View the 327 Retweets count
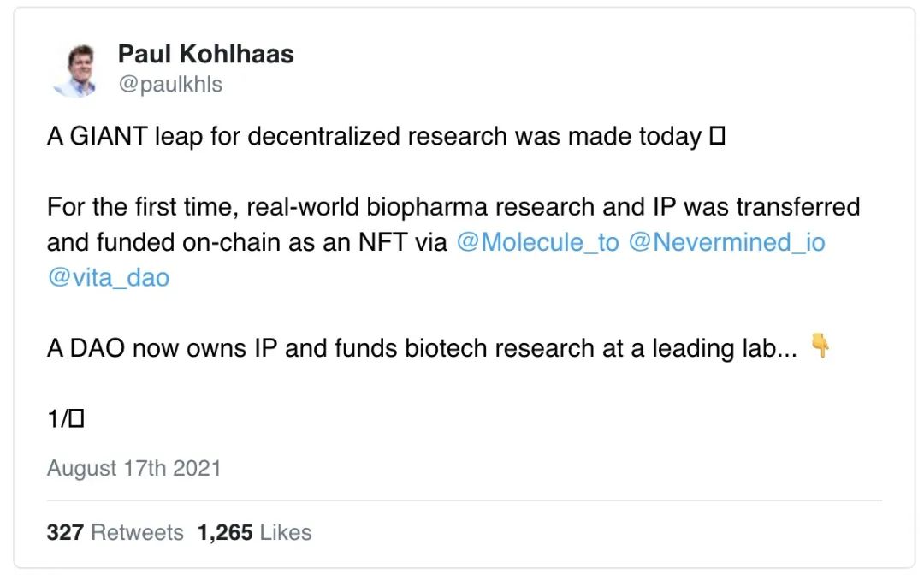 [x=115, y=532]
